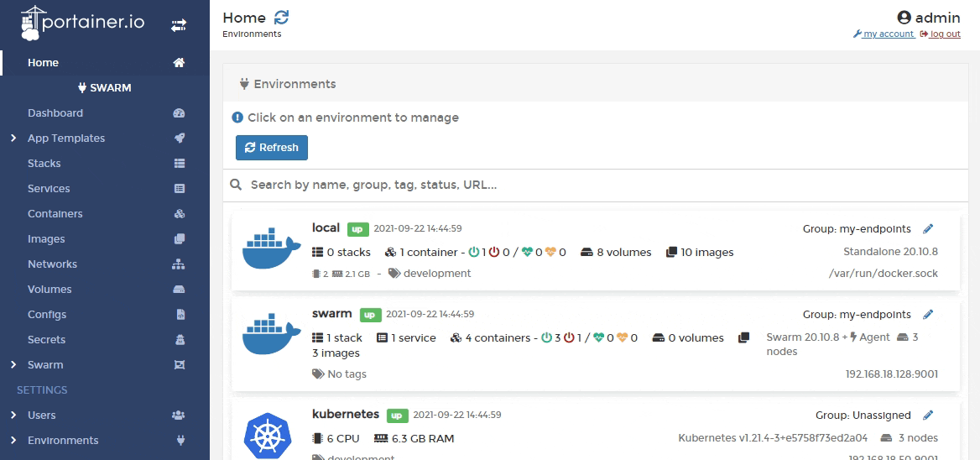Image resolution: width=980 pixels, height=460 pixels.
Task: Edit the local environment via pencil icon
Action: point(928,228)
